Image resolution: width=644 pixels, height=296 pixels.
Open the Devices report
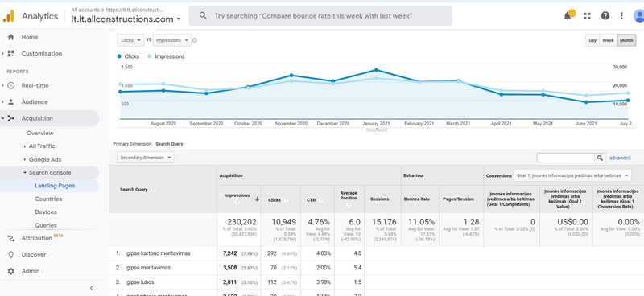pyautogui.click(x=46, y=212)
